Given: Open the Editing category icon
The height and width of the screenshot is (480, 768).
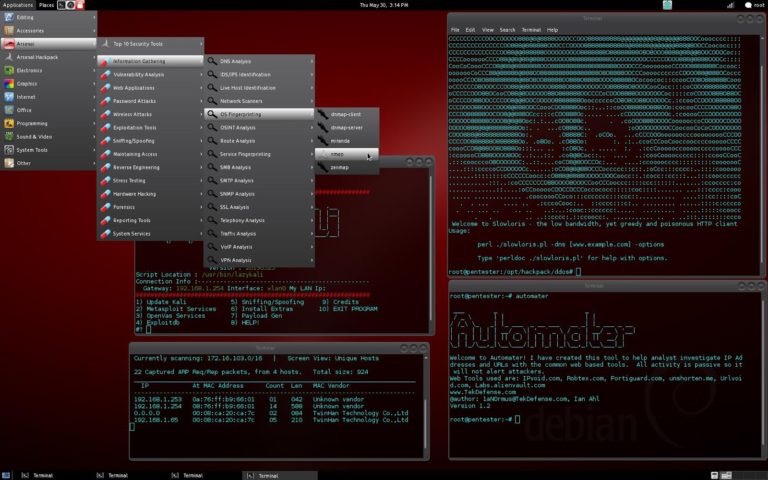Looking at the screenshot, I should [9, 17].
